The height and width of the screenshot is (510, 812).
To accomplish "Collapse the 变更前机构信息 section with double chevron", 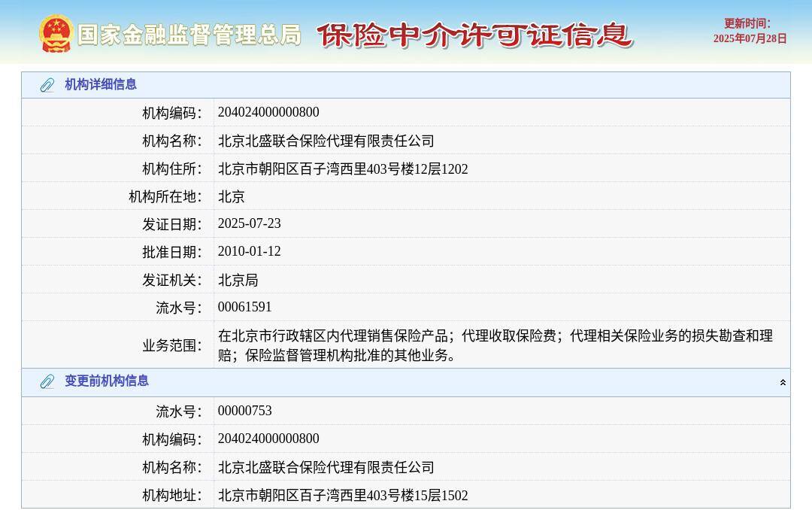I will click(783, 382).
